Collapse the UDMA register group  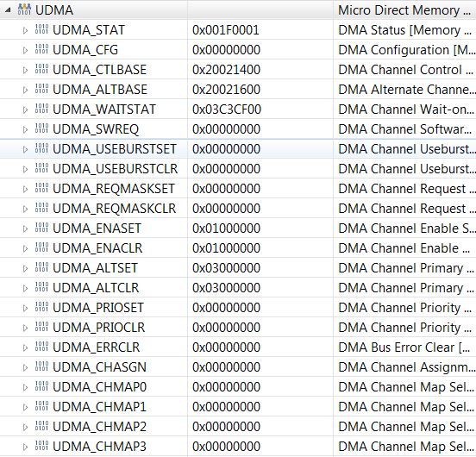[8, 10]
